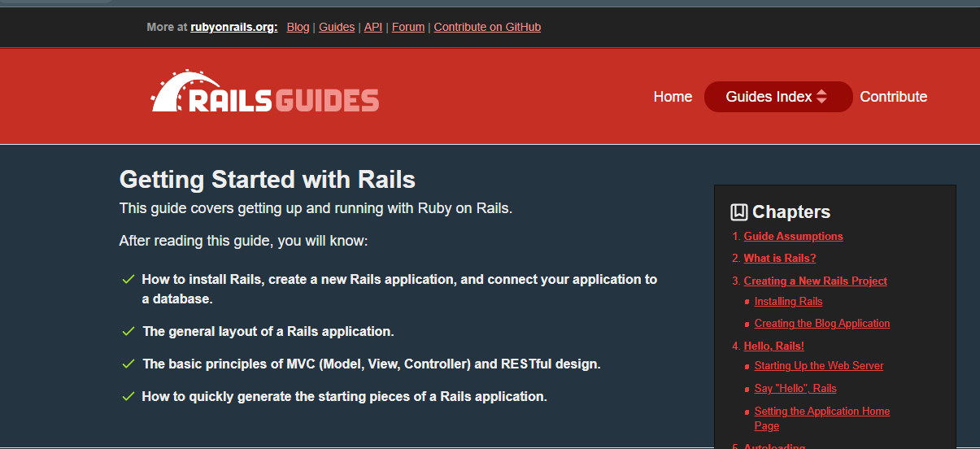The image size is (980, 449).
Task: Open Setting the Application Home Page section
Action: (821, 412)
